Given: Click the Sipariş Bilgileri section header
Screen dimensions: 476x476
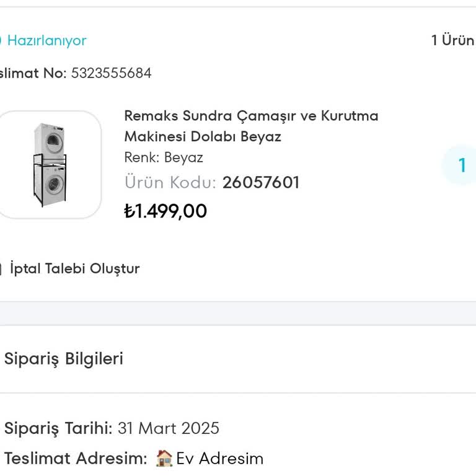Looking at the screenshot, I should pyautogui.click(x=64, y=359).
